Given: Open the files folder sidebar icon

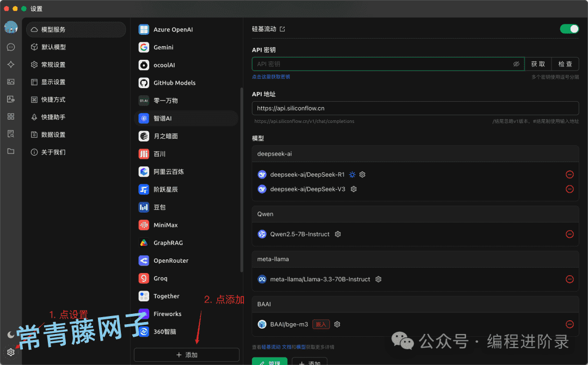Looking at the screenshot, I should click(x=11, y=151).
